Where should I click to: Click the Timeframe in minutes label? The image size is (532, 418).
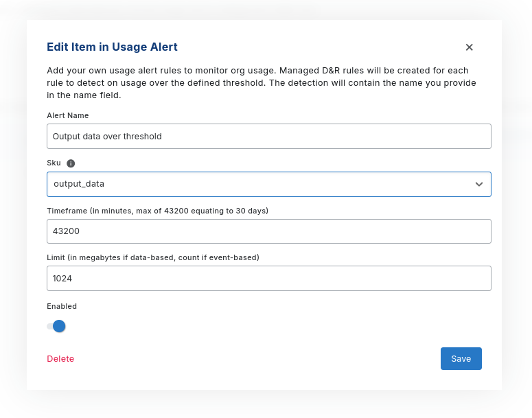(157, 211)
